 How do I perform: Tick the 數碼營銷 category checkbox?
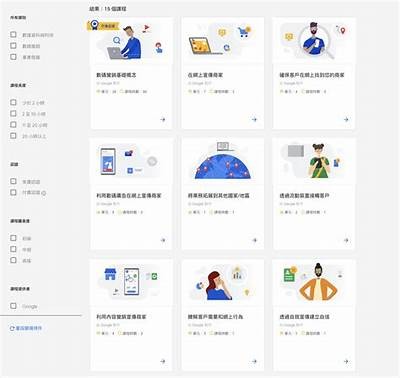point(13,46)
